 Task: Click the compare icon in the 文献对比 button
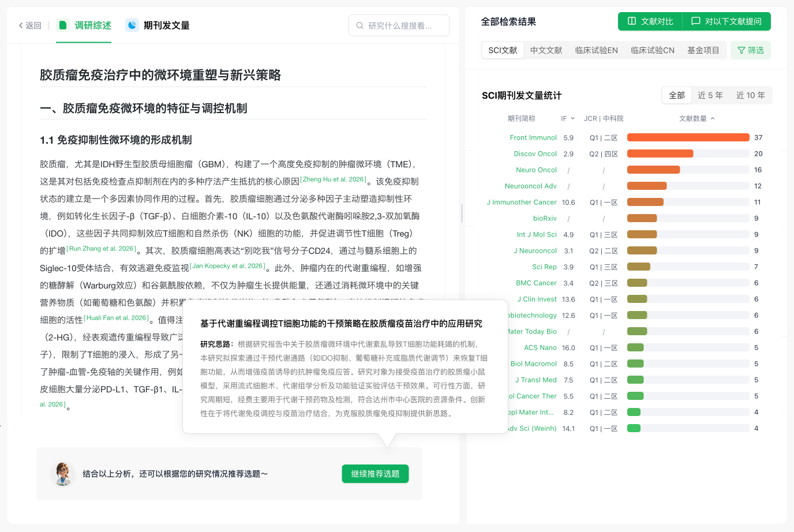[x=632, y=21]
